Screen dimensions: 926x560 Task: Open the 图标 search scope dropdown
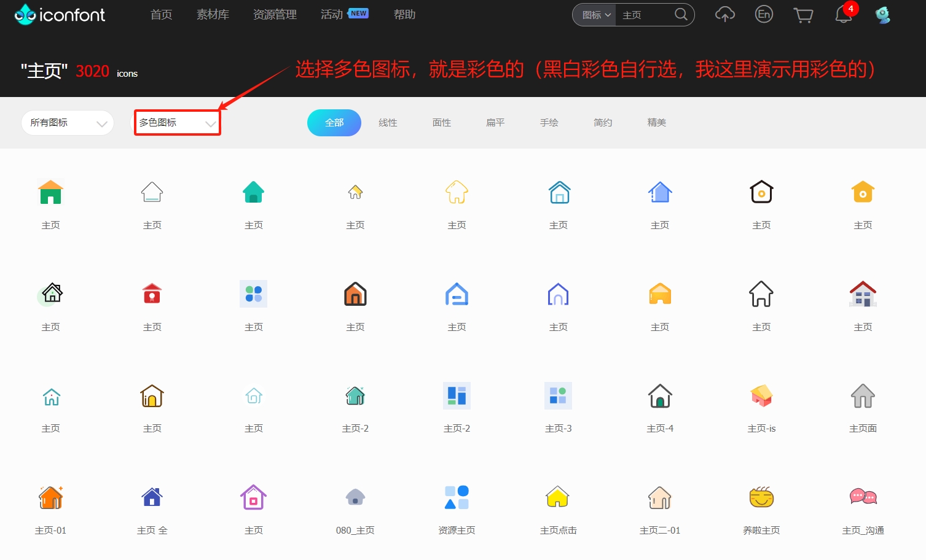593,14
